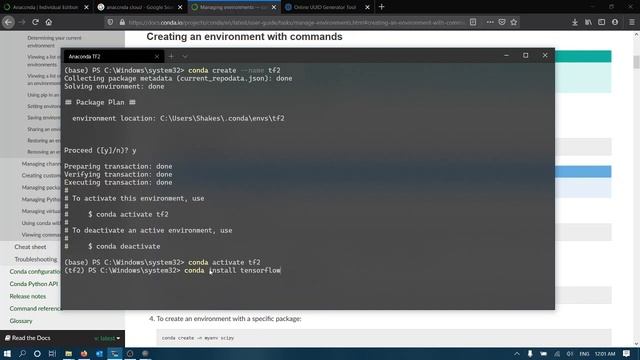Click the Firefox address bar URL

[x=296, y=22]
